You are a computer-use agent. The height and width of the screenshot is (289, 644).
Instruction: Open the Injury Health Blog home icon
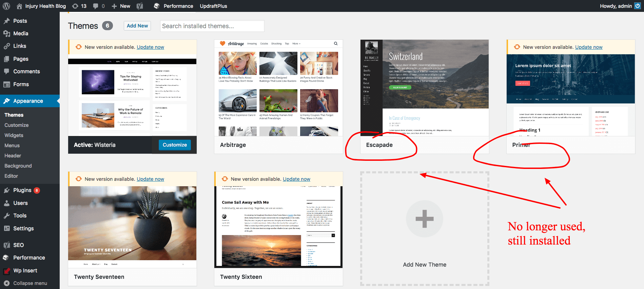pyautogui.click(x=19, y=6)
